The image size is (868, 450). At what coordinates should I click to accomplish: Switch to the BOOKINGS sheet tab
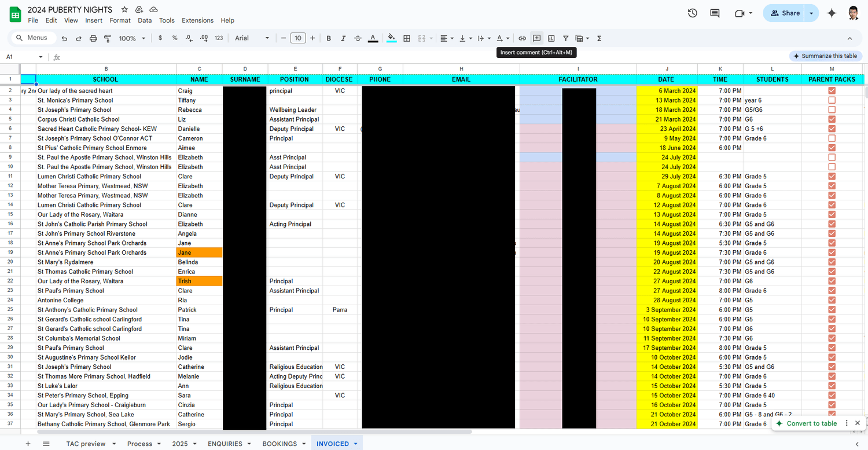279,444
